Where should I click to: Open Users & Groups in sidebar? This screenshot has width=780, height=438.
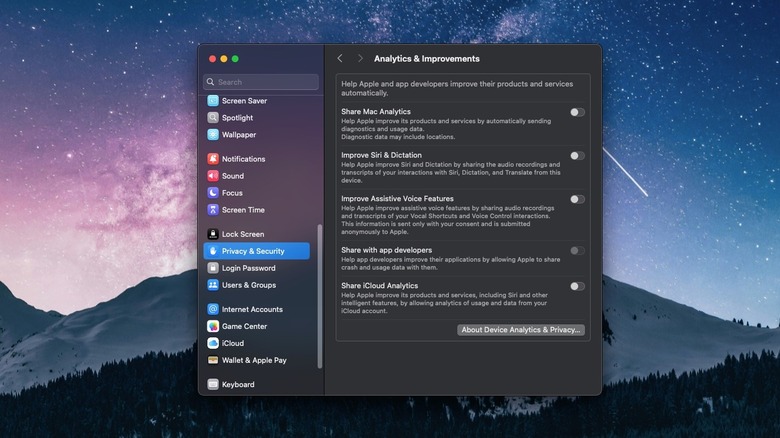tap(248, 285)
